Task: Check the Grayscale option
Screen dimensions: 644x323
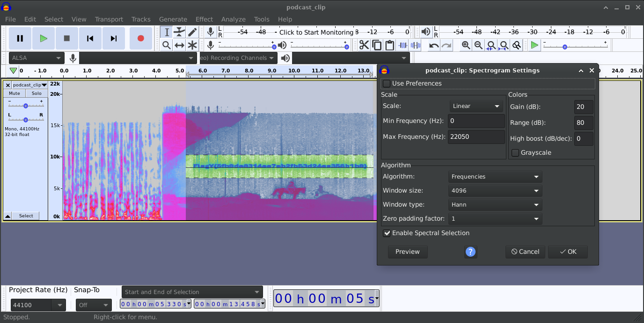Action: [x=515, y=153]
